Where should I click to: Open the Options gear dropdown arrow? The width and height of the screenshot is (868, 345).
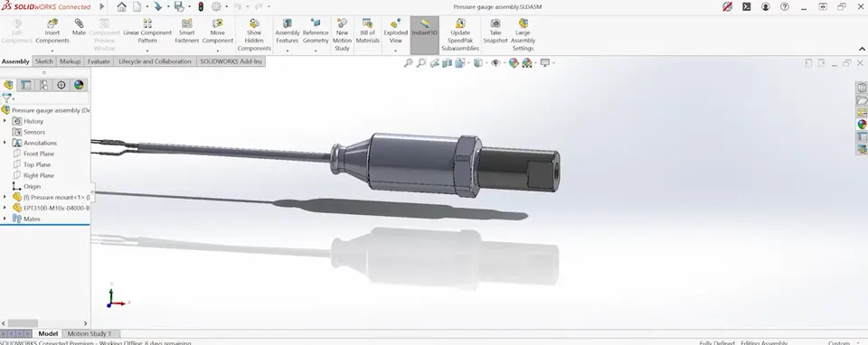click(x=226, y=6)
